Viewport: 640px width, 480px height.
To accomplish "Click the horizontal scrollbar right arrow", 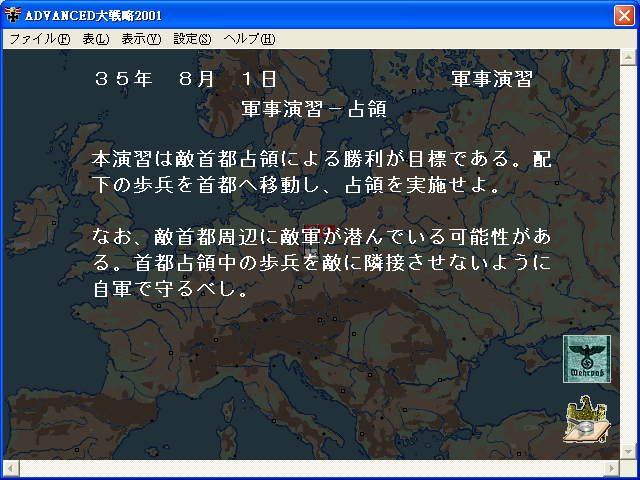I will click(x=612, y=468).
